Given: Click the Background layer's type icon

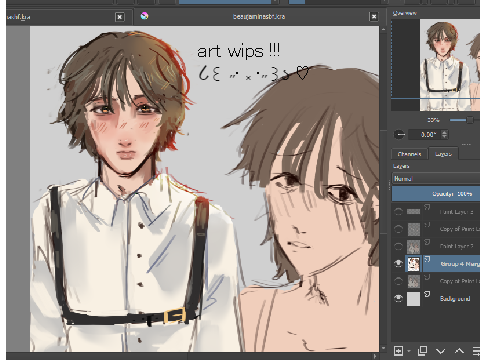Looking at the screenshot, I should 427,294.
